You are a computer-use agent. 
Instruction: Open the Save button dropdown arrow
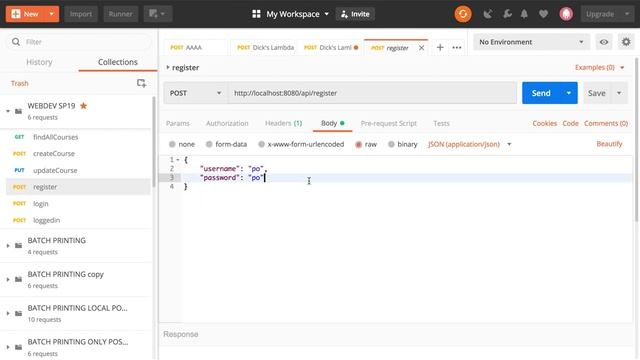pos(619,93)
